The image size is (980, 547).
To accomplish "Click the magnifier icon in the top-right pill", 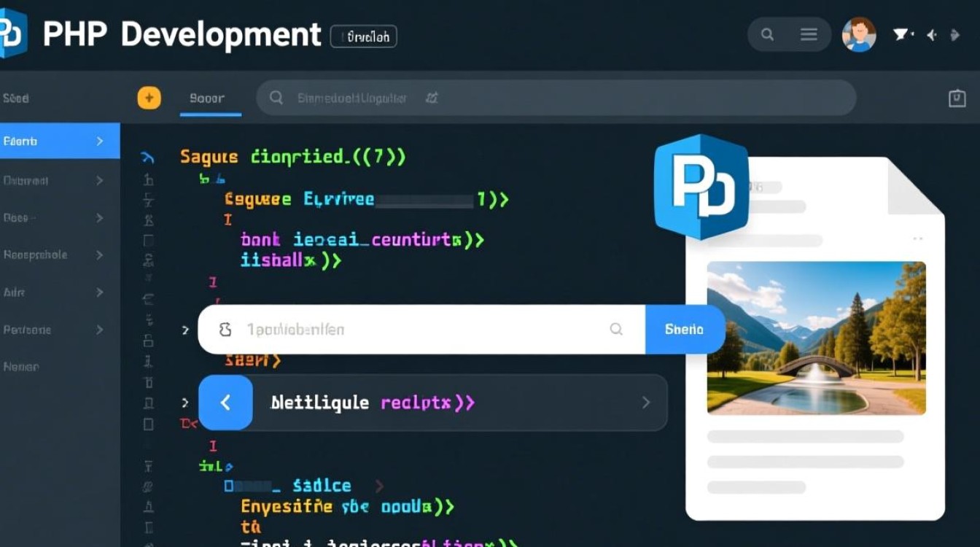I will pos(767,34).
